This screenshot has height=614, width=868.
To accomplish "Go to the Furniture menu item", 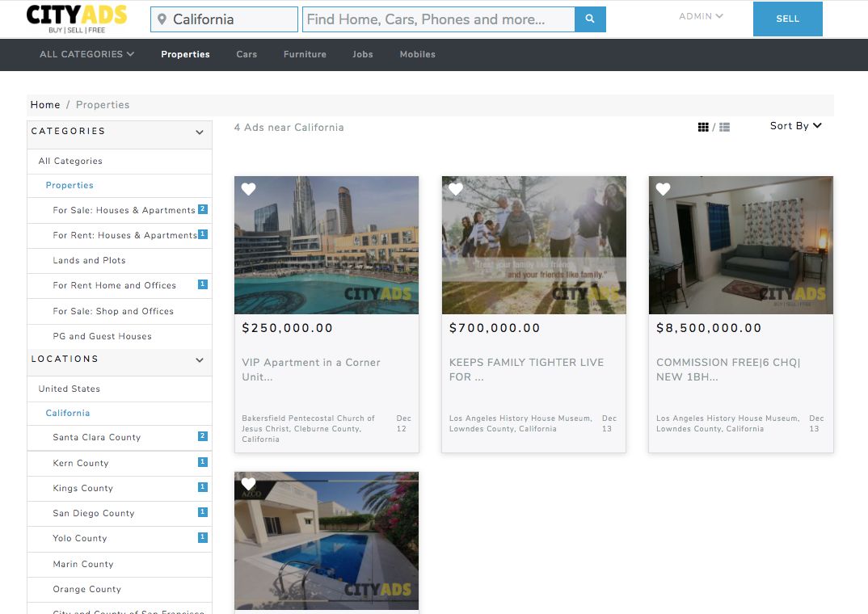I will point(305,54).
